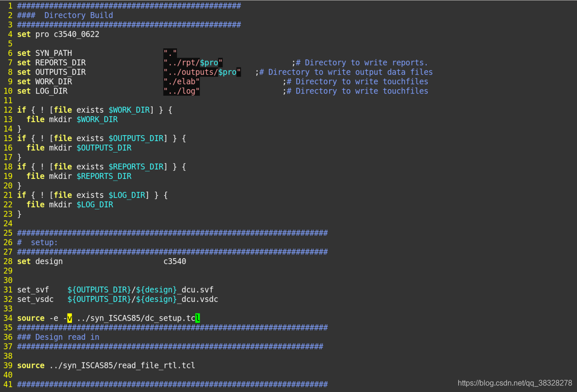Viewport: 577px width, 392px height.
Task: Click the "_dcu.vsdc" file name suffix
Action: click(198, 299)
